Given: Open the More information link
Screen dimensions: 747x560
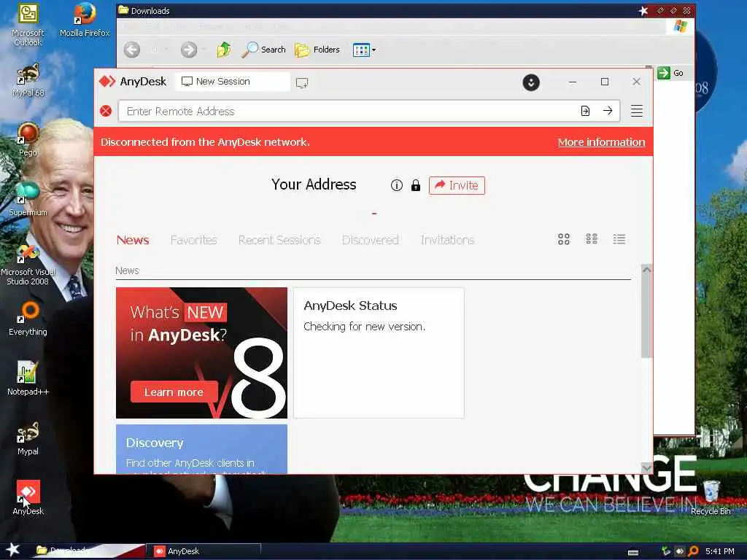Looking at the screenshot, I should (601, 142).
